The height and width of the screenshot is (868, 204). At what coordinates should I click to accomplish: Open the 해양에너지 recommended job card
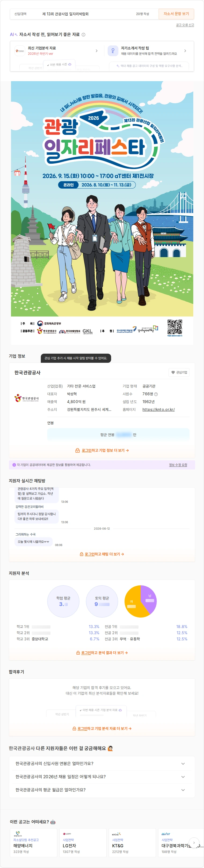click(x=33, y=842)
